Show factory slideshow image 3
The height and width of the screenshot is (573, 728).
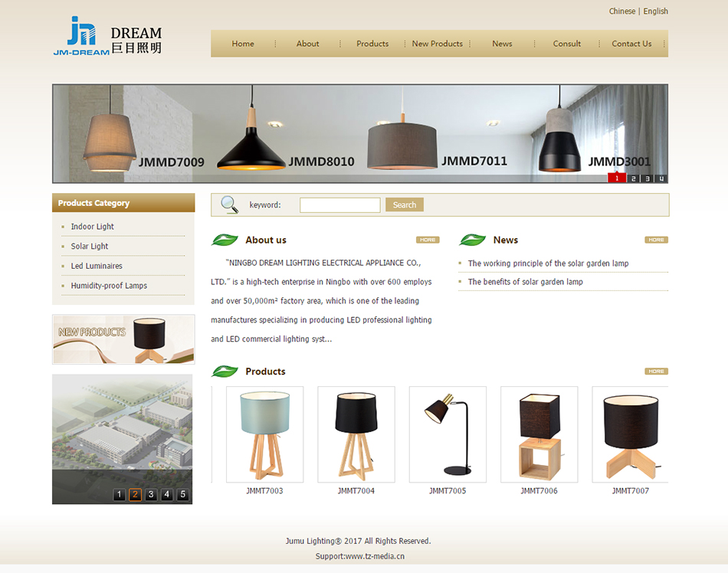tap(151, 495)
